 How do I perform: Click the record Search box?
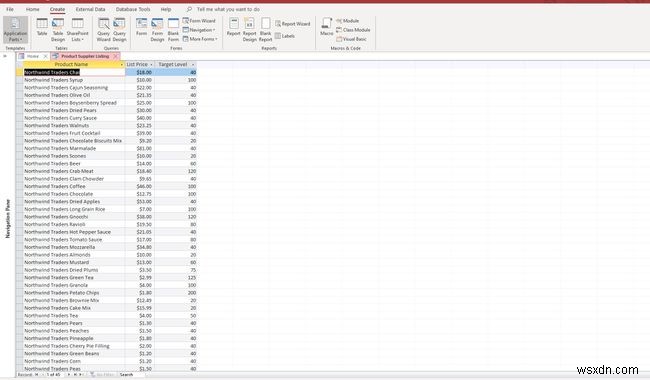coord(132,375)
